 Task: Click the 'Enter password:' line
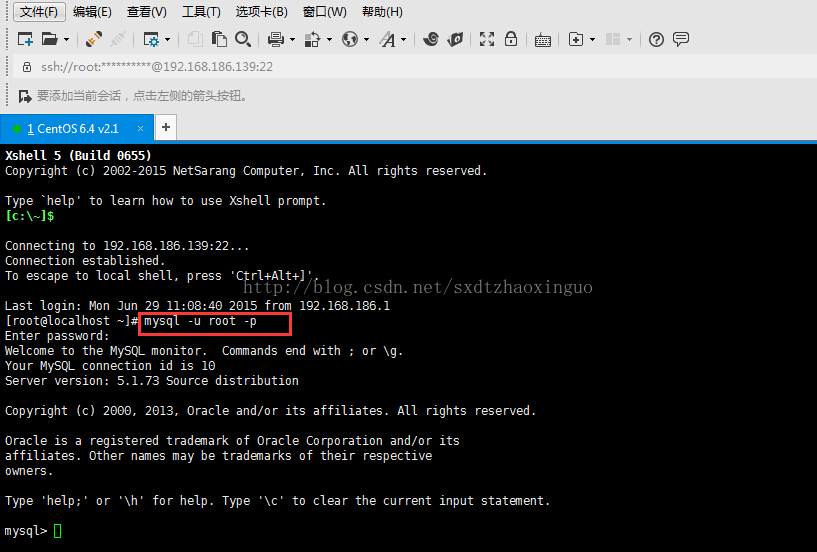57,336
